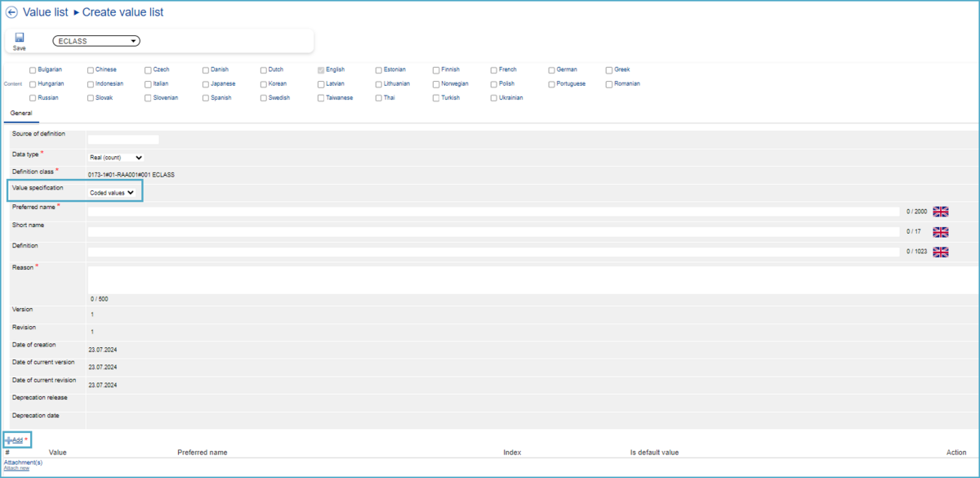
Task: Click the Save floppy disk icon
Action: click(x=19, y=38)
